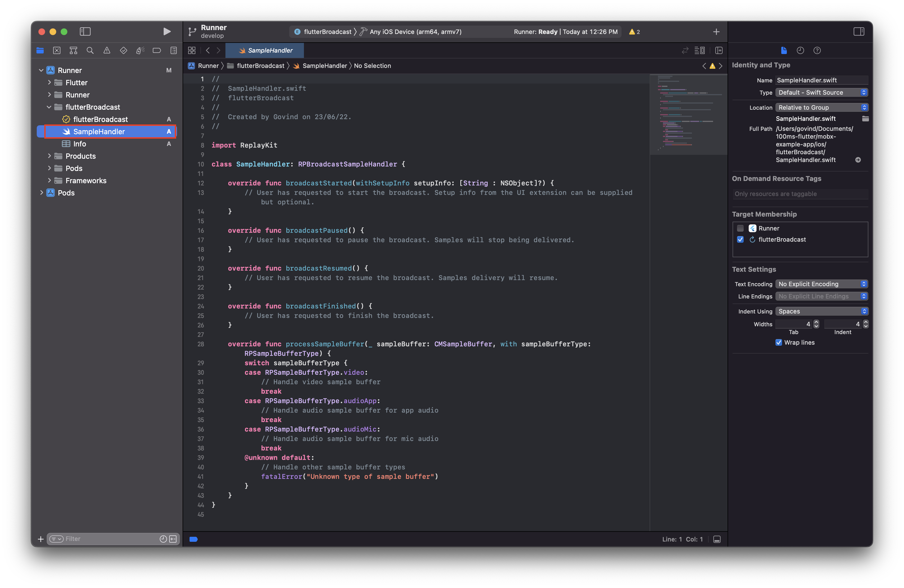Select the Info file in navigator

[x=79, y=144]
